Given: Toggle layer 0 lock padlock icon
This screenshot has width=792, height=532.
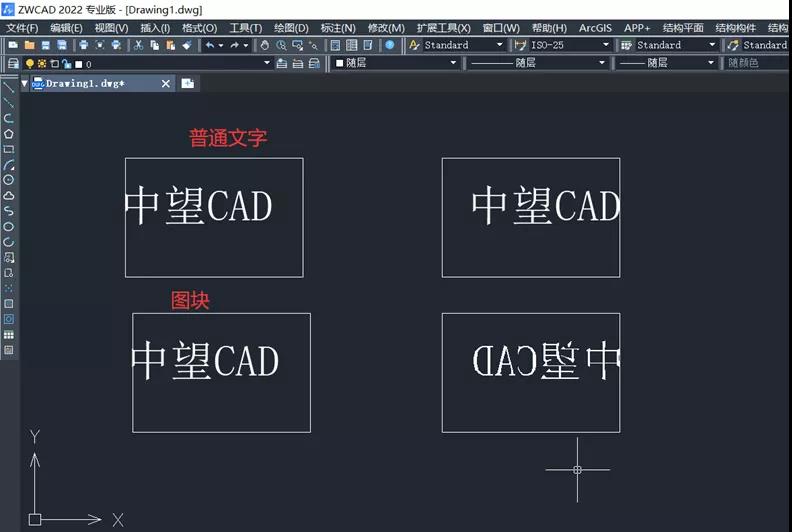Looking at the screenshot, I should tap(67, 64).
